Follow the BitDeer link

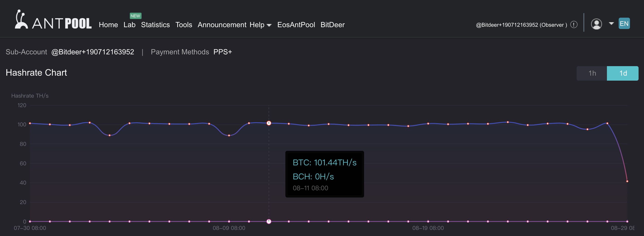[x=332, y=25]
